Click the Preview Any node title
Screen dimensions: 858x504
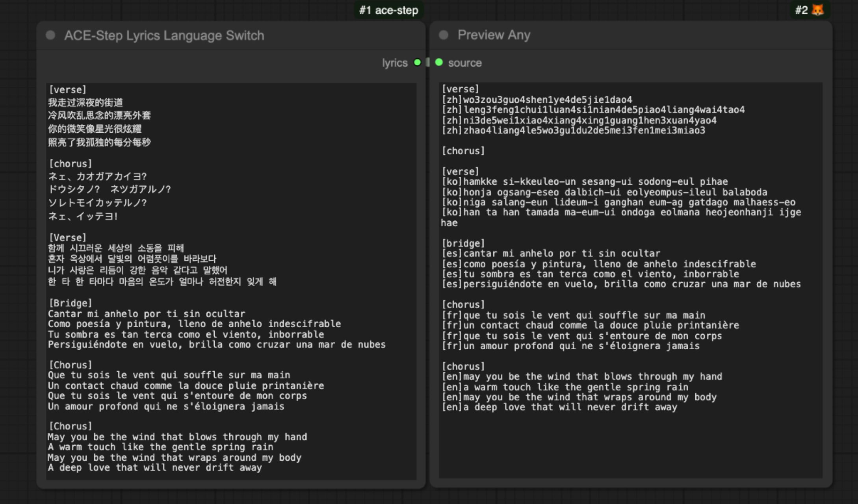[494, 35]
